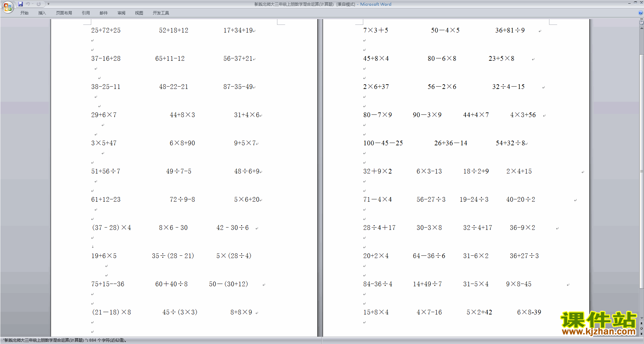This screenshot has width=644, height=344.
Task: Open the 插入 ribbon tab
Action: pos(42,13)
